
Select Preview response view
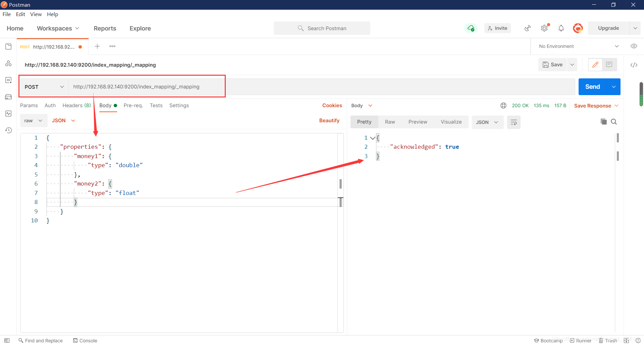(418, 122)
